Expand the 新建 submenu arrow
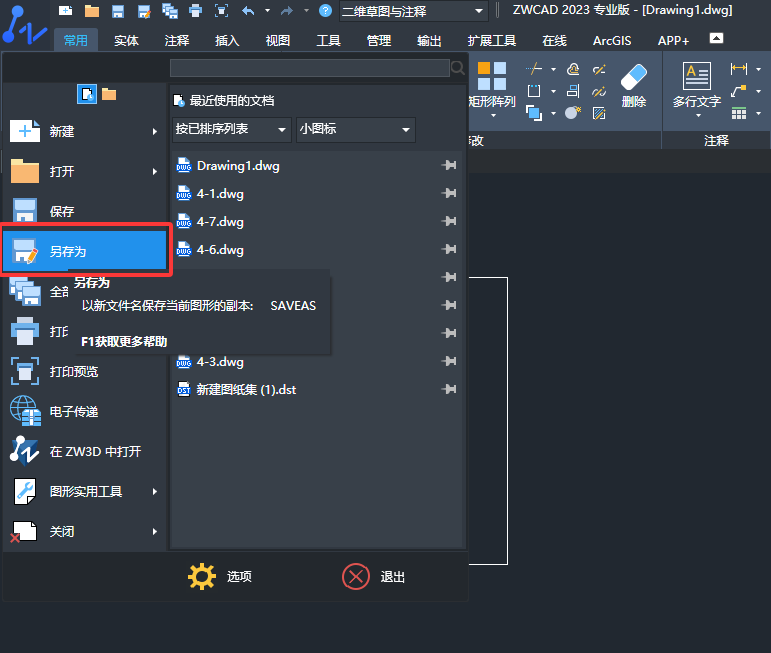The image size is (771, 653). click(x=155, y=131)
